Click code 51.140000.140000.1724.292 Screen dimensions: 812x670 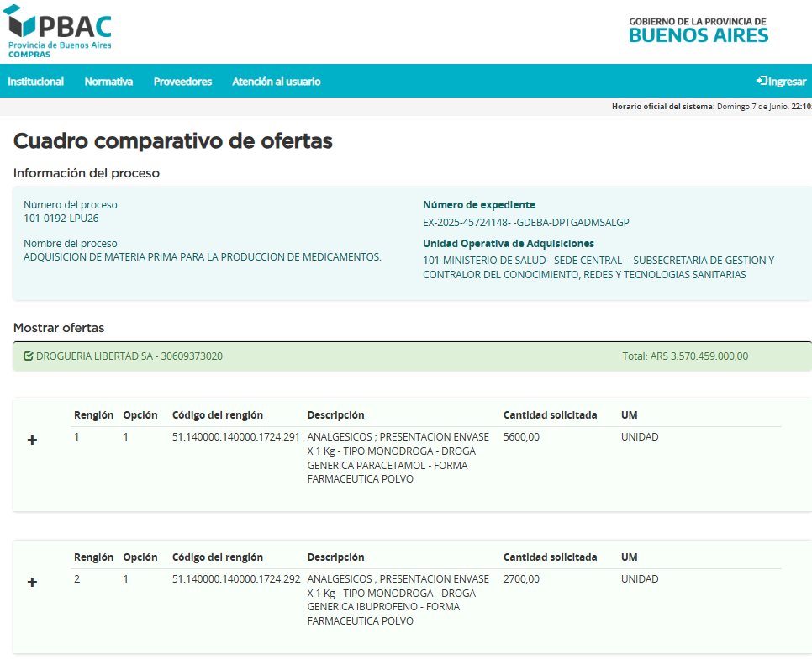pyautogui.click(x=236, y=579)
